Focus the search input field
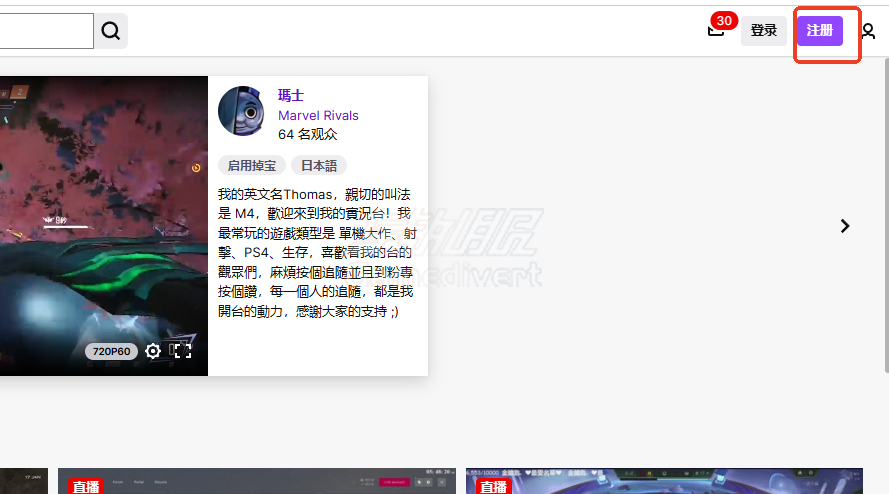Screen dimensions: 889x494 pyautogui.click(x=46, y=31)
